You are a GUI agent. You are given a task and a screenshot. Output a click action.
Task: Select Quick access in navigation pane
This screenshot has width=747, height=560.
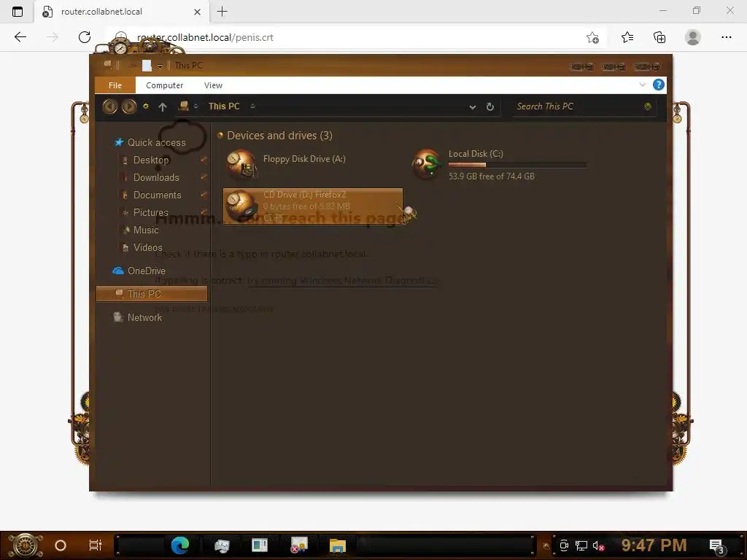pyautogui.click(x=156, y=142)
